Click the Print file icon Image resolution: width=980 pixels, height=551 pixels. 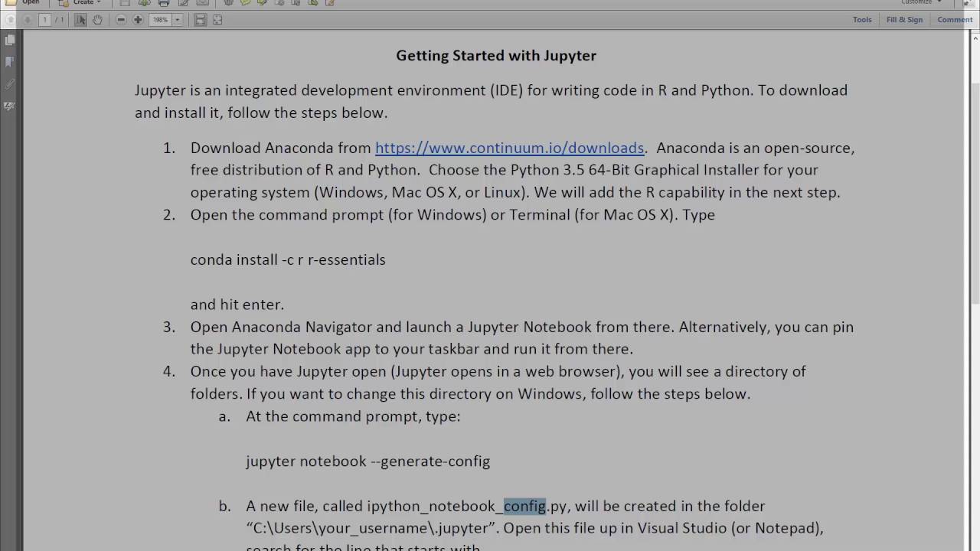pos(163,2)
